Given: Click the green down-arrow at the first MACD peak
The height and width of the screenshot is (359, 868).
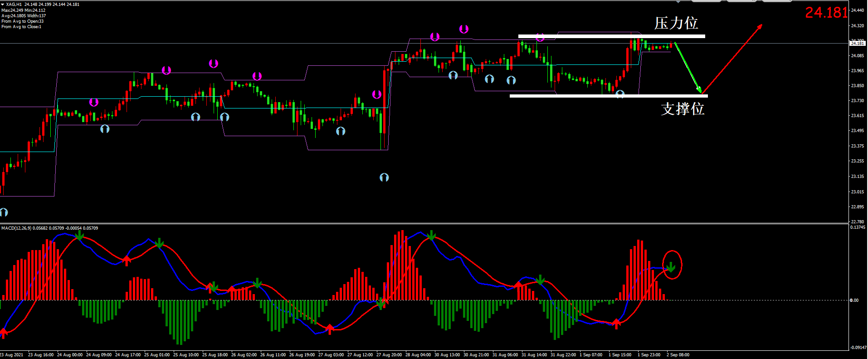Looking at the screenshot, I should point(79,235).
